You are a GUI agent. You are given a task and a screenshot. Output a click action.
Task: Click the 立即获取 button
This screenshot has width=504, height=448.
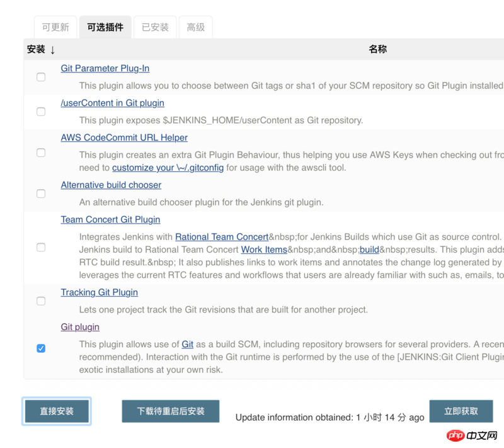click(461, 411)
